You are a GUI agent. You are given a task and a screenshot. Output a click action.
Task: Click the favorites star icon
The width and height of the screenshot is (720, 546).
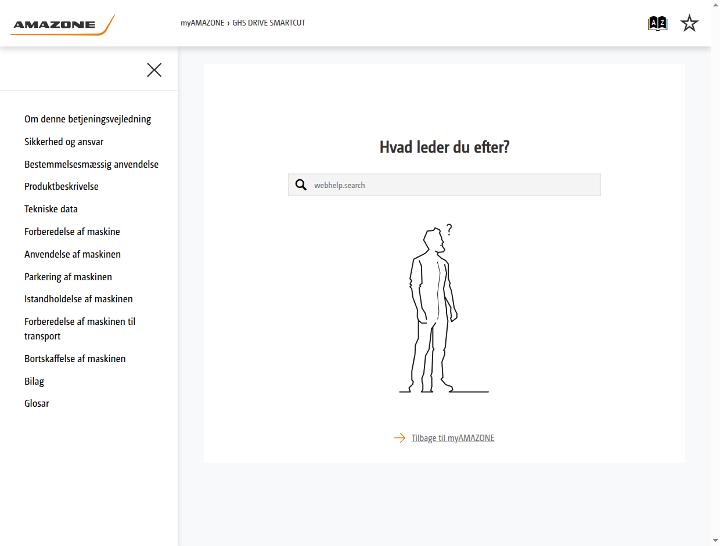pyautogui.click(x=689, y=23)
